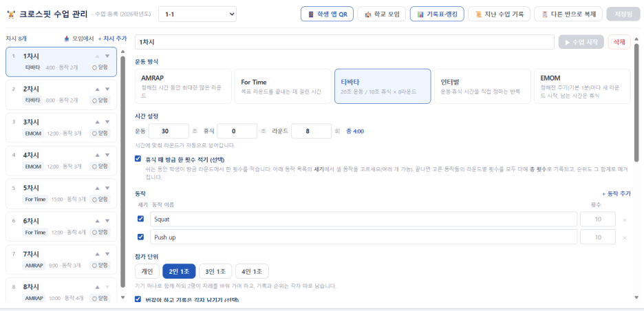Remove Push up movement with X icon
Viewport: 644px width, 311px height.
(x=625, y=237)
